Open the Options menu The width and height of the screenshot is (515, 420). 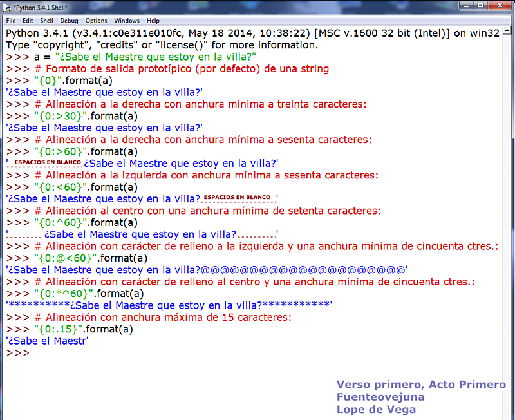[96, 20]
